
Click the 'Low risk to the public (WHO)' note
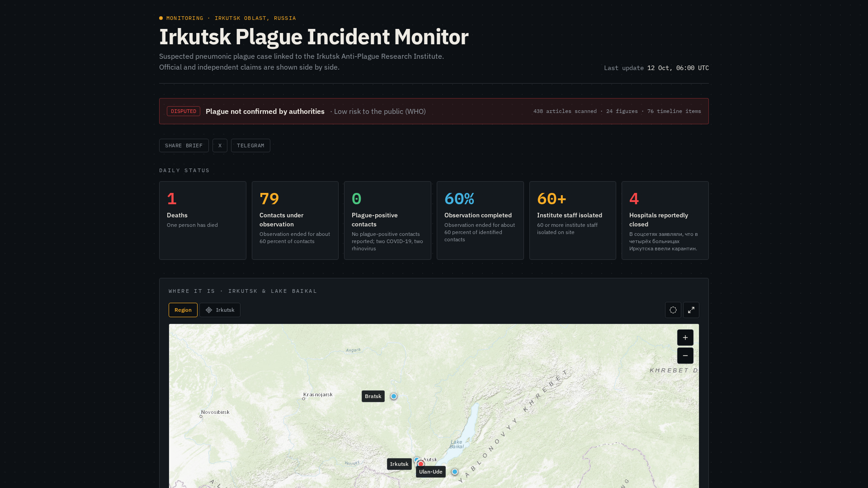point(380,111)
